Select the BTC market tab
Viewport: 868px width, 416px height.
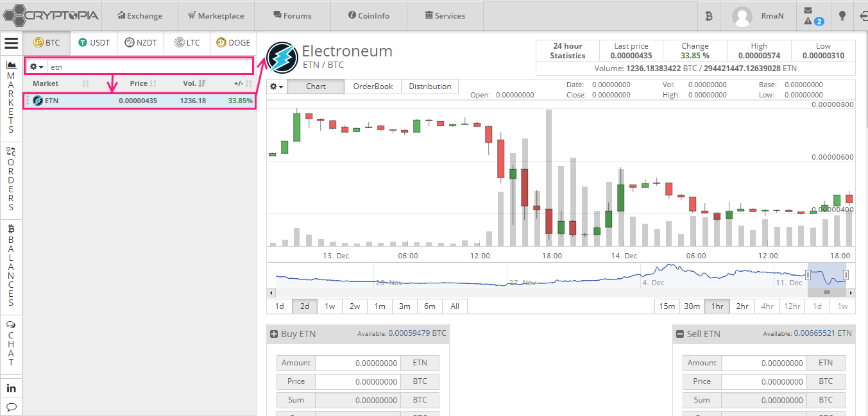click(46, 43)
